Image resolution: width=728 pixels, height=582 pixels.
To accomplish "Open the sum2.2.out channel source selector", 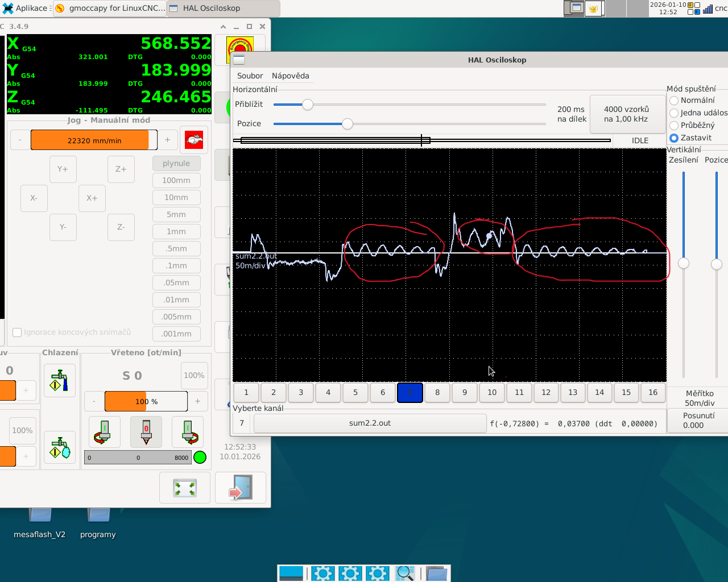I will point(370,423).
